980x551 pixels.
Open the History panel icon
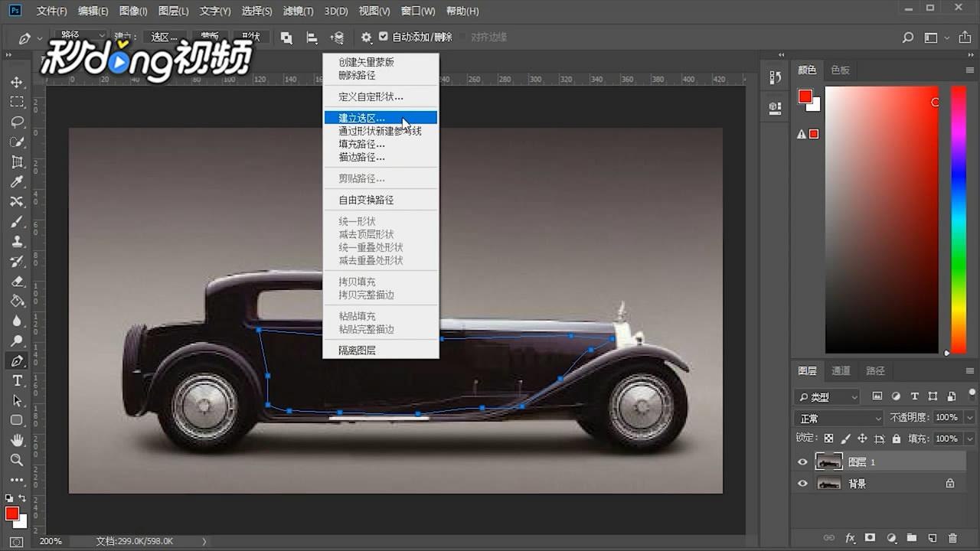click(x=775, y=77)
